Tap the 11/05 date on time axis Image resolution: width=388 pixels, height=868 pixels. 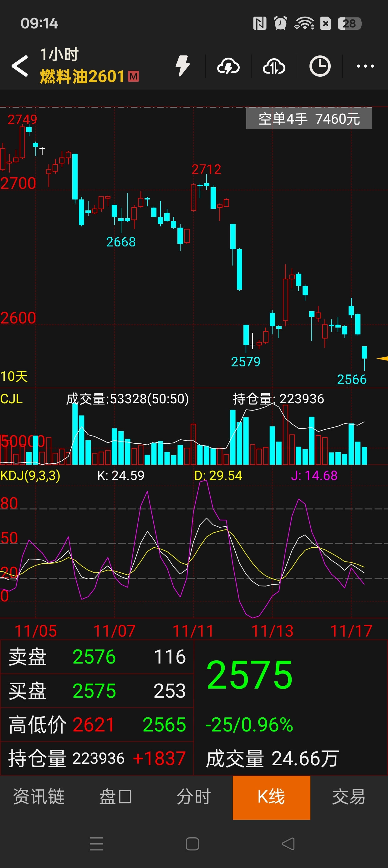[36, 631]
